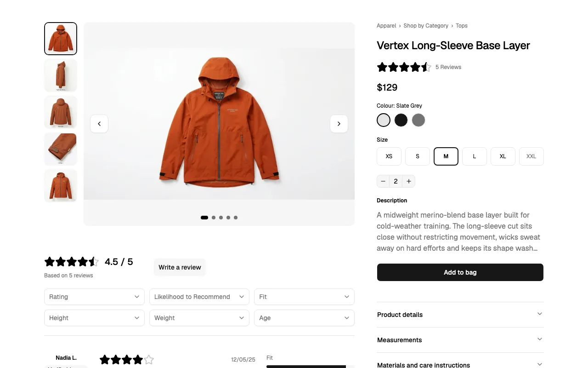Select size L option
This screenshot has width=588, height=368.
pyautogui.click(x=475, y=156)
